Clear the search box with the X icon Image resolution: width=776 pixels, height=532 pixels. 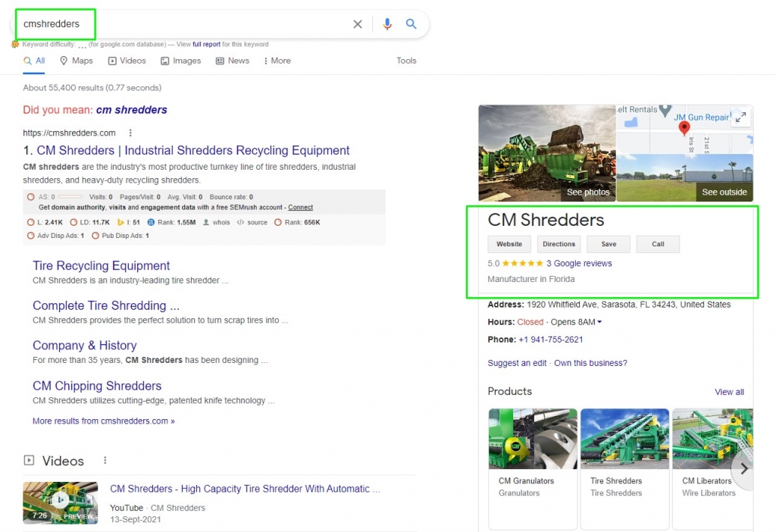358,23
